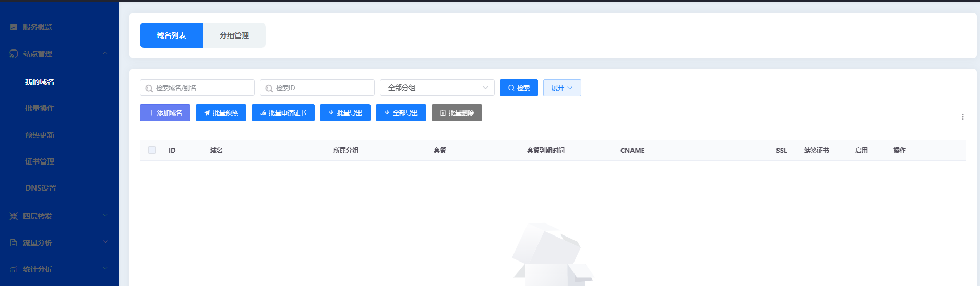Image resolution: width=980 pixels, height=286 pixels.
Task: Click the three-dot table settings icon
Action: pyautogui.click(x=962, y=117)
